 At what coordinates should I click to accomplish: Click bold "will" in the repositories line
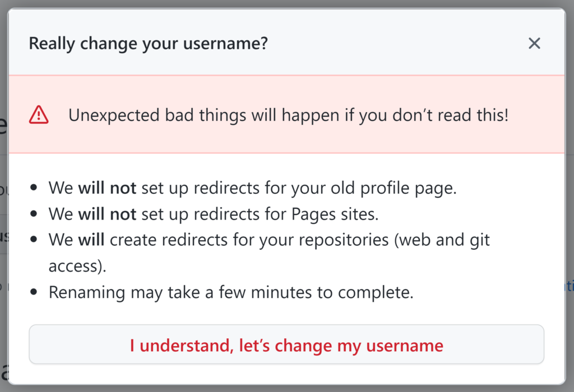pyautogui.click(x=91, y=240)
